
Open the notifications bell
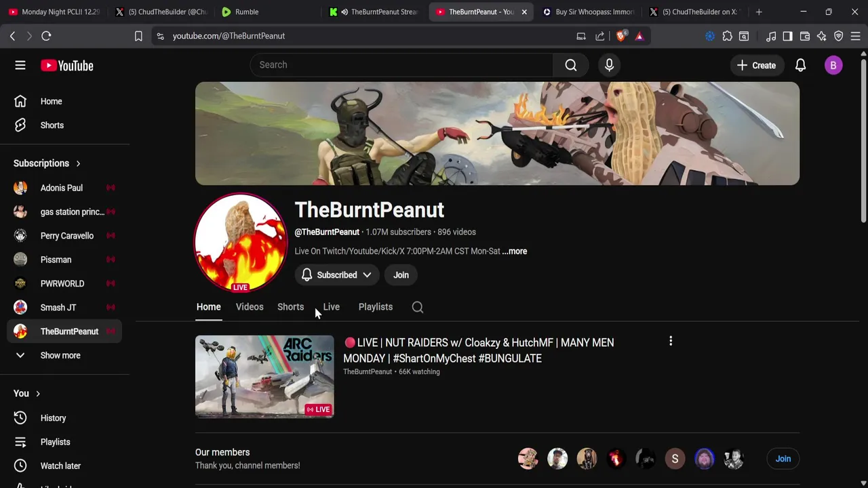pyautogui.click(x=800, y=65)
